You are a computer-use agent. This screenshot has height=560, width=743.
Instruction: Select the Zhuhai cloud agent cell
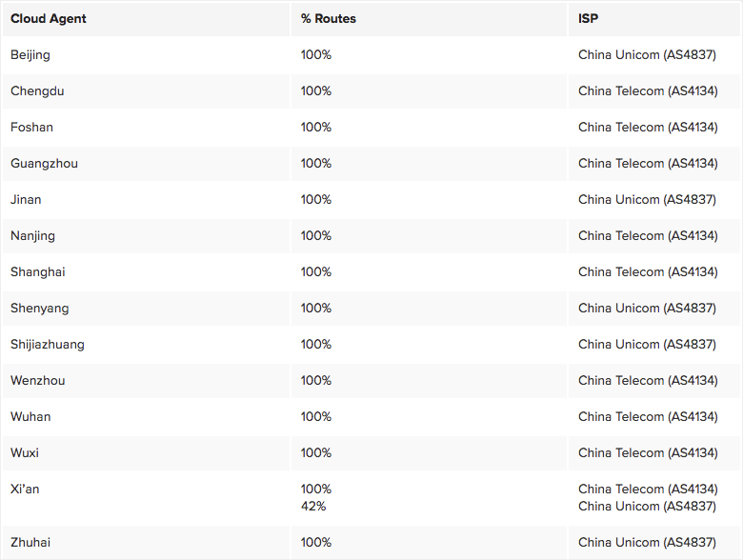30,543
